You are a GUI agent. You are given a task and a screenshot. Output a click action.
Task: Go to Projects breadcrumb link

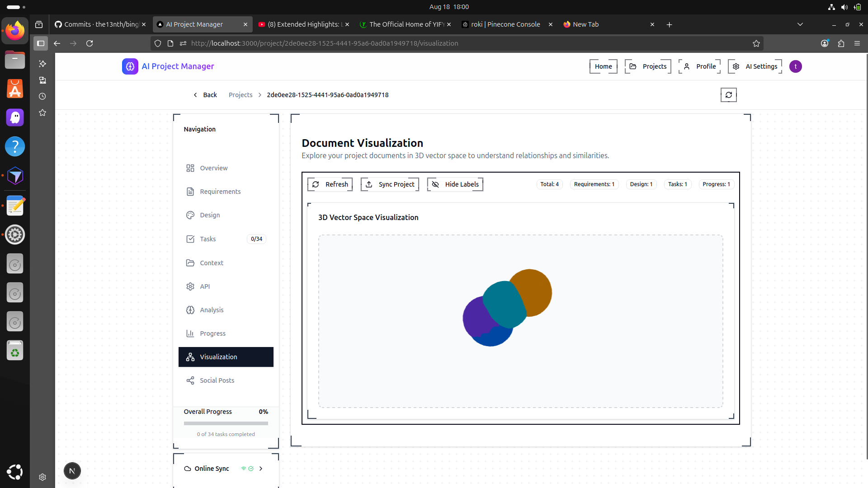(241, 95)
